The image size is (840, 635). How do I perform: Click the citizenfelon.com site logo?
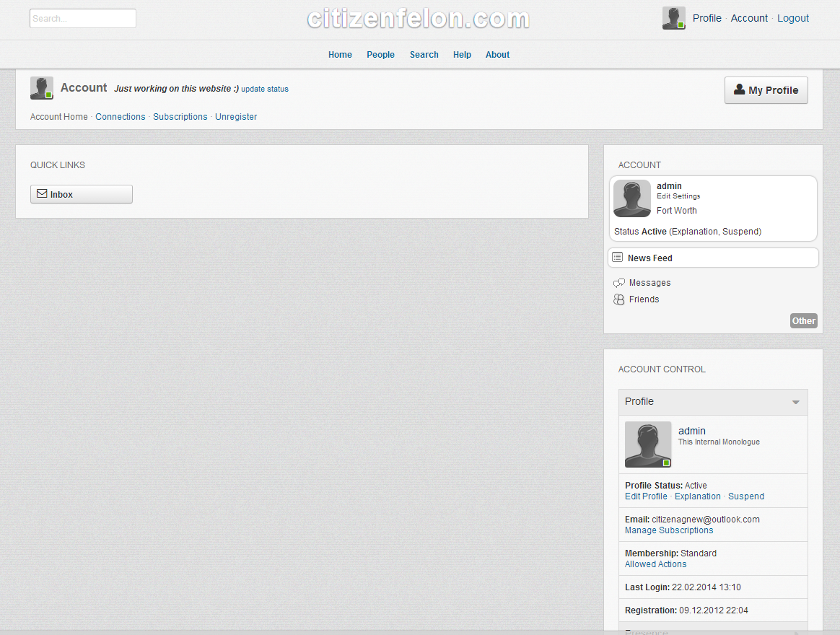tap(419, 19)
